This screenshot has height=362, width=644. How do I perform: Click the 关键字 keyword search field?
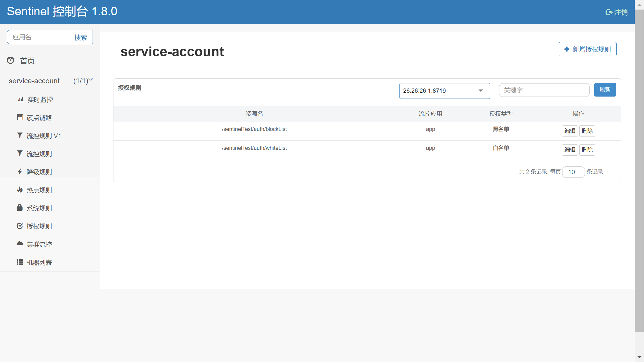click(544, 90)
